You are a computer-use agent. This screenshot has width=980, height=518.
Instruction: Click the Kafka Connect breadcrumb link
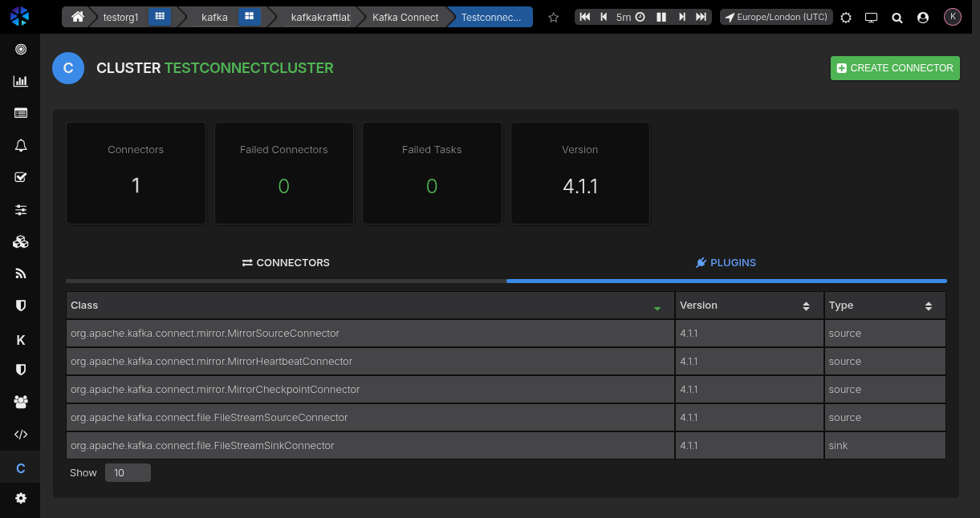[x=405, y=17]
